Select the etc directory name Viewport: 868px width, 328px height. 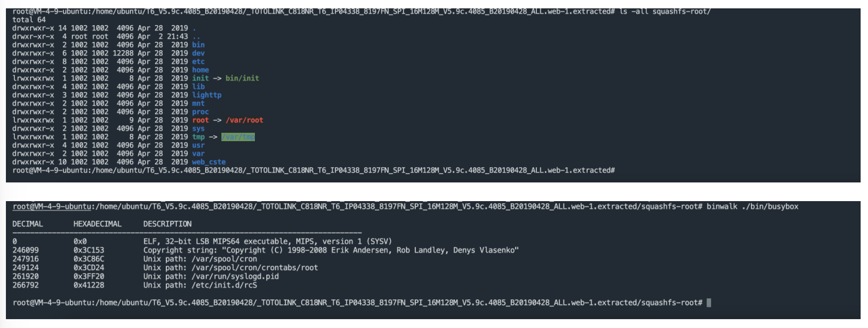tap(198, 61)
